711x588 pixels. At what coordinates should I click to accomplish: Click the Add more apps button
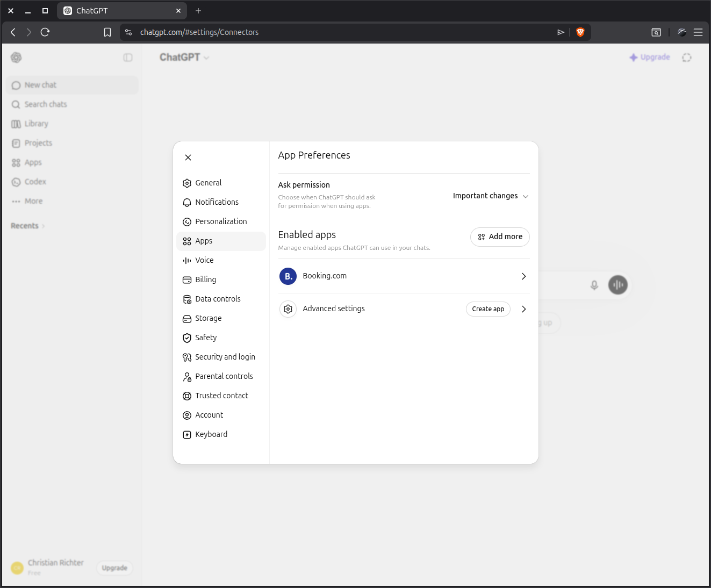500,237
